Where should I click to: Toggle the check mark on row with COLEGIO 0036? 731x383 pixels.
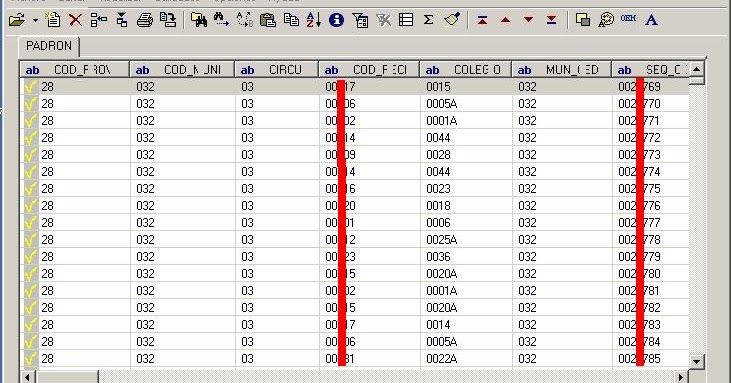pos(31,257)
